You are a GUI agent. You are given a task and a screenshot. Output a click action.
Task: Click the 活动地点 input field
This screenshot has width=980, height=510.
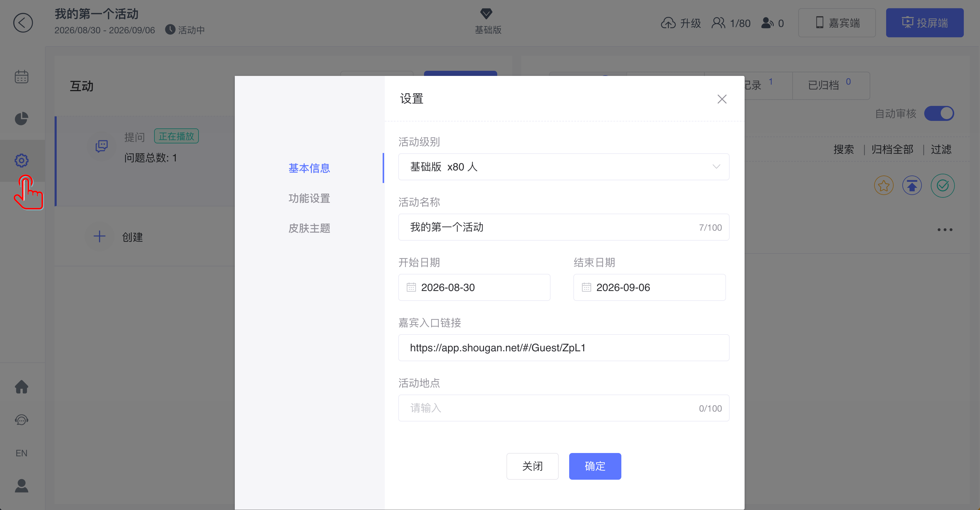[563, 408]
